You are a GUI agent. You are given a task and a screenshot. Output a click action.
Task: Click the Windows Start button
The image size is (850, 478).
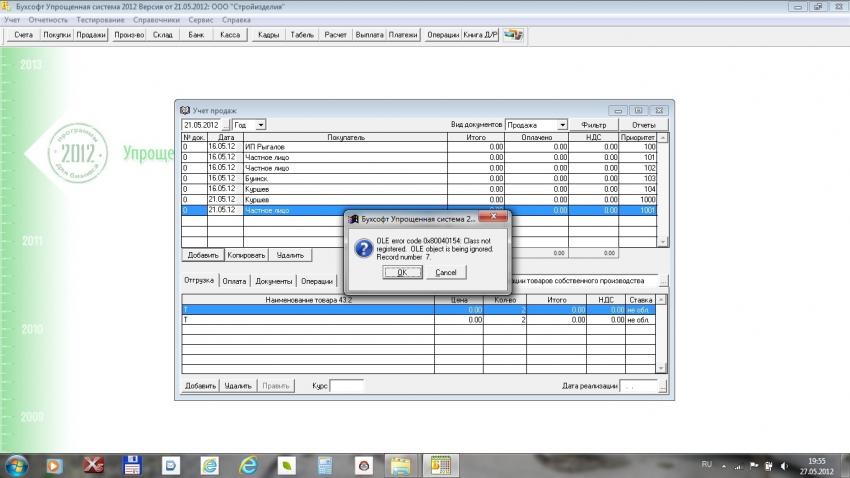pyautogui.click(x=17, y=465)
